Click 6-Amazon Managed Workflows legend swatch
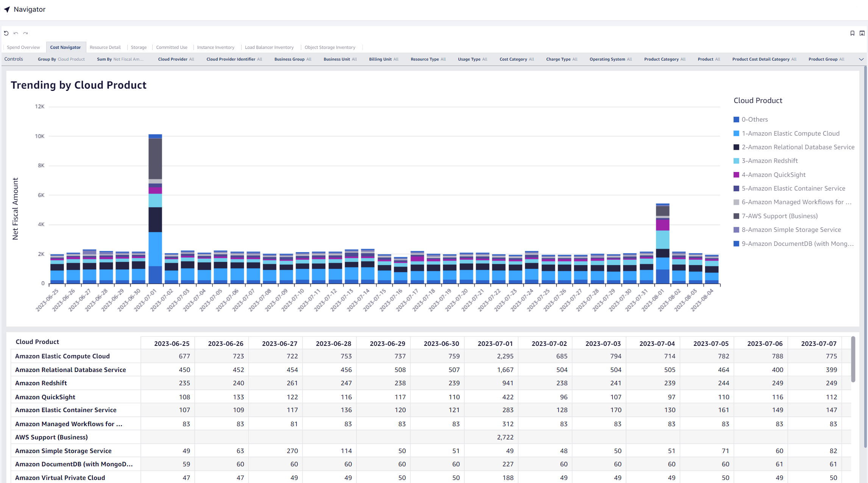 pos(736,202)
